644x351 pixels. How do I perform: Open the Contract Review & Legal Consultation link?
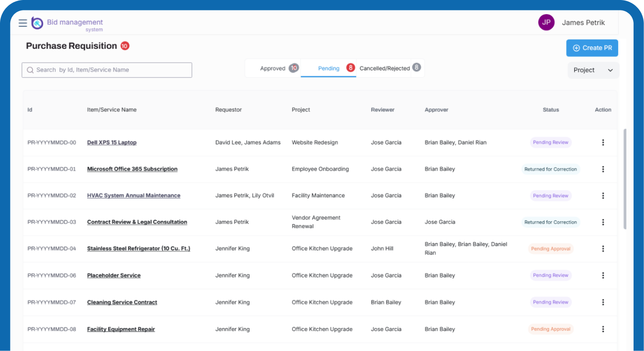[137, 222]
